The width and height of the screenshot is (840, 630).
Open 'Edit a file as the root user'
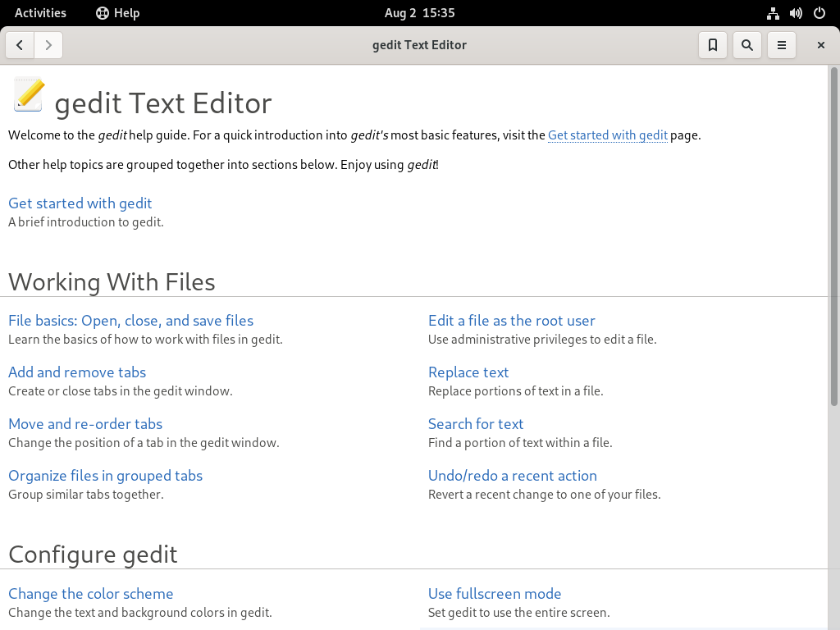[x=512, y=321]
